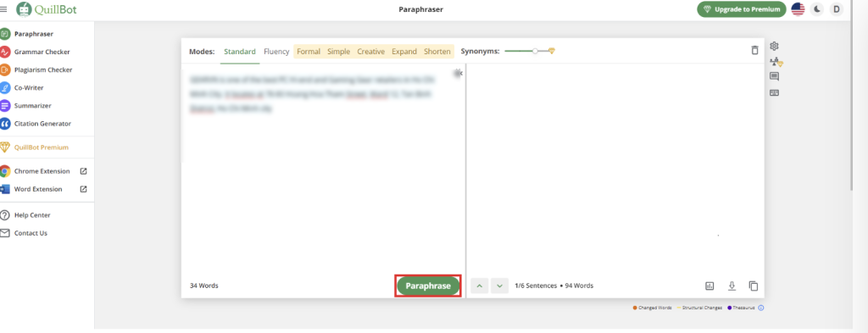Viewport: 868px width, 333px height.
Task: Click the Citation Generator quote icon
Action: coord(5,124)
